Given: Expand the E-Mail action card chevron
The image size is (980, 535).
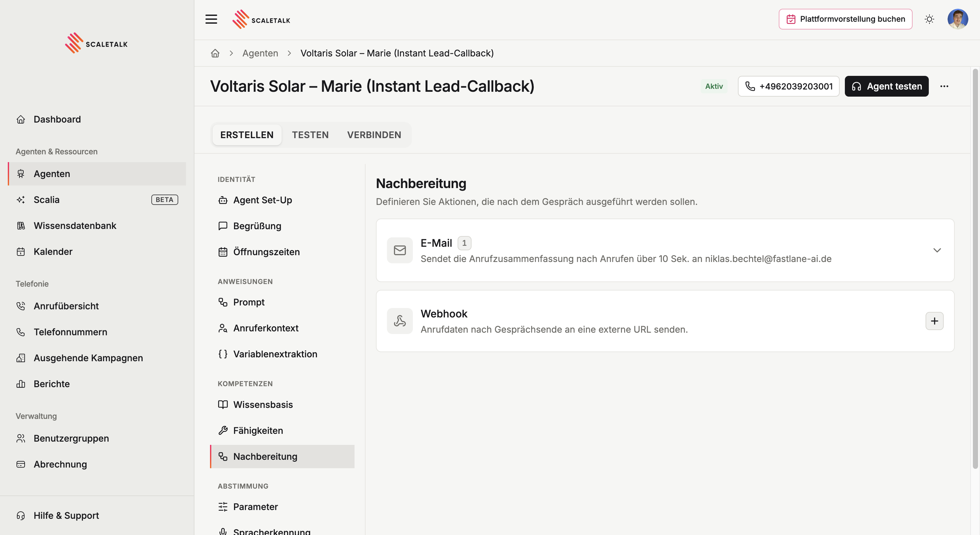Looking at the screenshot, I should click(x=937, y=250).
